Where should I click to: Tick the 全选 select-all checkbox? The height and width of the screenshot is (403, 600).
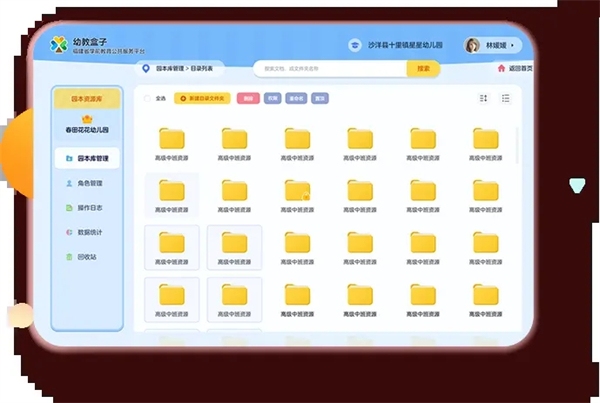click(147, 98)
